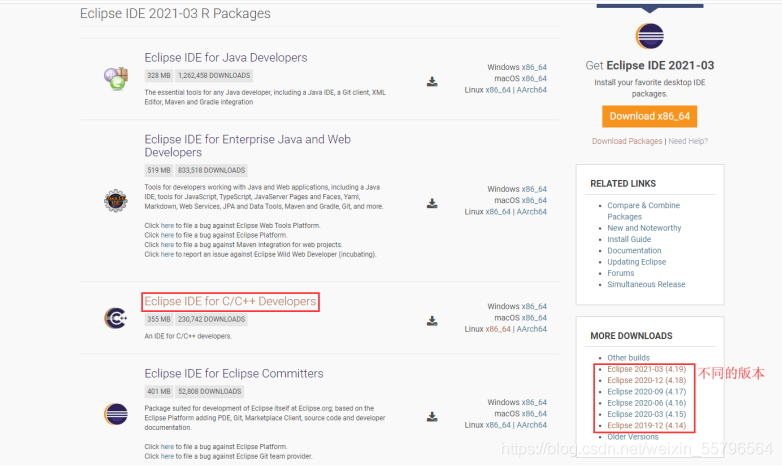The width and height of the screenshot is (782, 467).
Task: Select Linux x86_64 for C/C++ Developers
Action: point(498,329)
